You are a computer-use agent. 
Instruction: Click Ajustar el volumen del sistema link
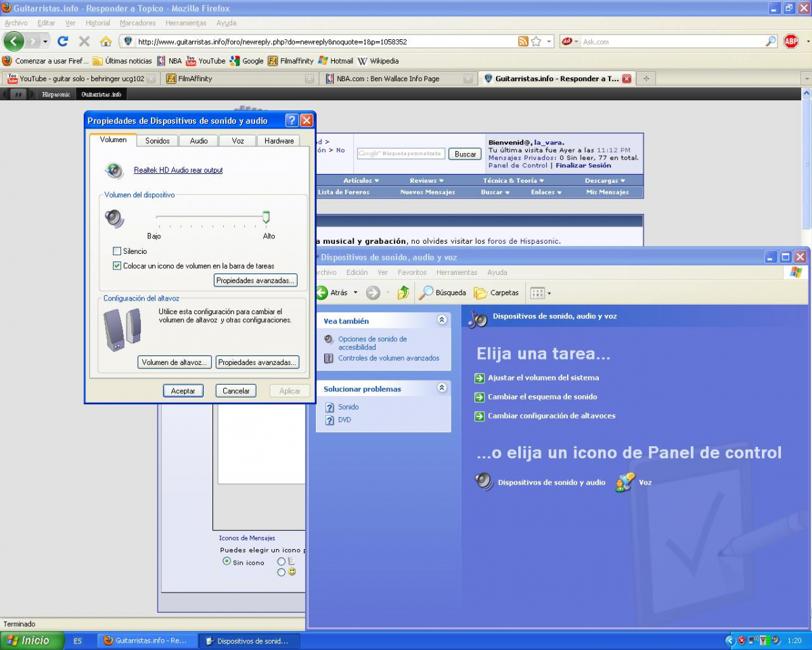tap(543, 378)
